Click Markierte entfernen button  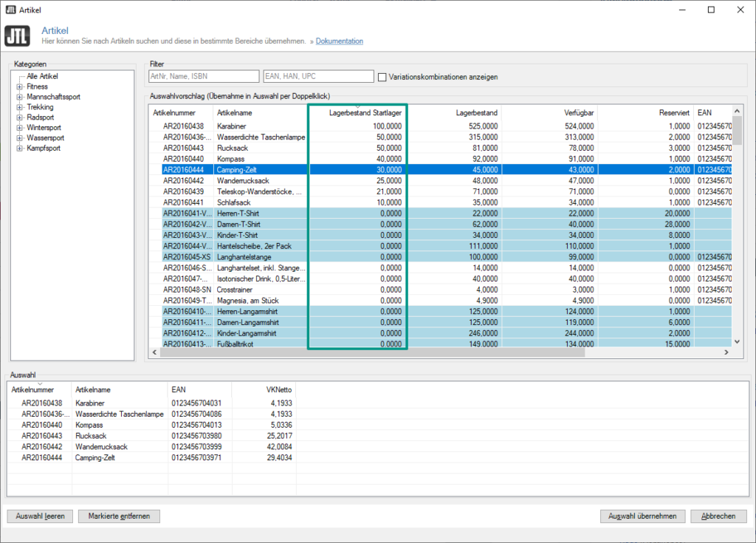click(x=119, y=516)
